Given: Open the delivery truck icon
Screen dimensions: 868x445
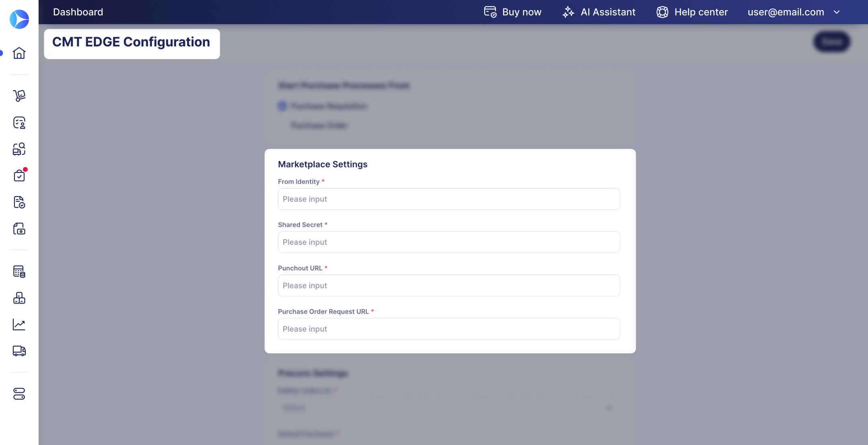Looking at the screenshot, I should 19,351.
